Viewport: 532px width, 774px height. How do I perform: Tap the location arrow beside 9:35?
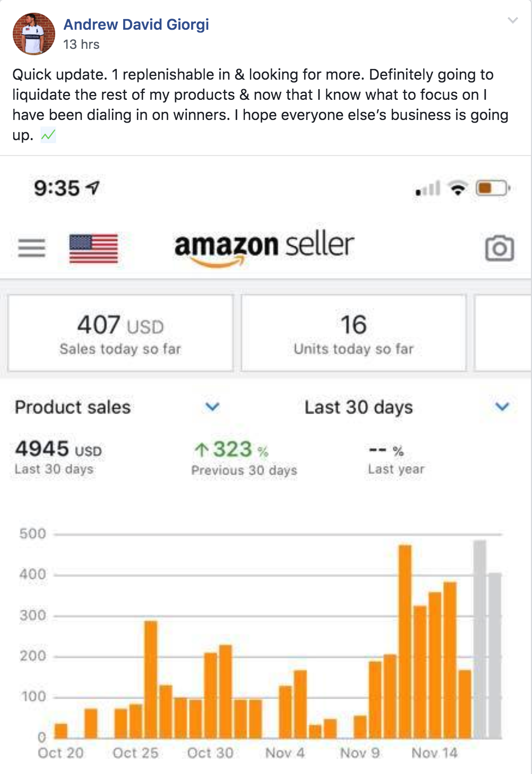pyautogui.click(x=93, y=187)
